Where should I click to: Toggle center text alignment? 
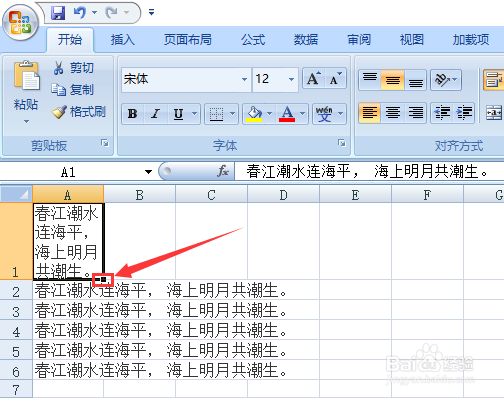coord(393,113)
